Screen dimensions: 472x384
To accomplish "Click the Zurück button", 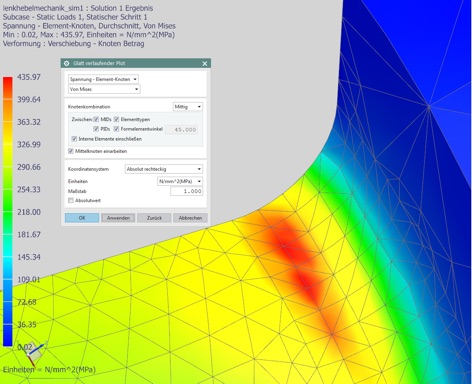I will coord(154,218).
